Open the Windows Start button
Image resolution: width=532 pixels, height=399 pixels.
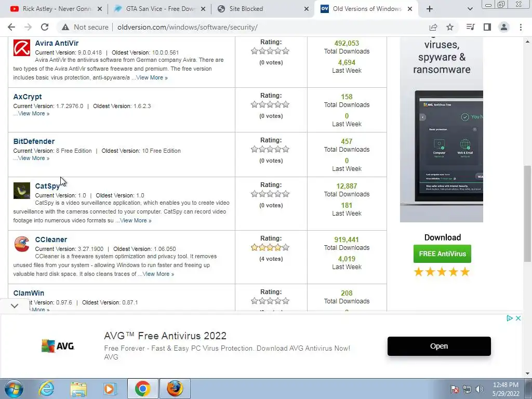tap(14, 389)
